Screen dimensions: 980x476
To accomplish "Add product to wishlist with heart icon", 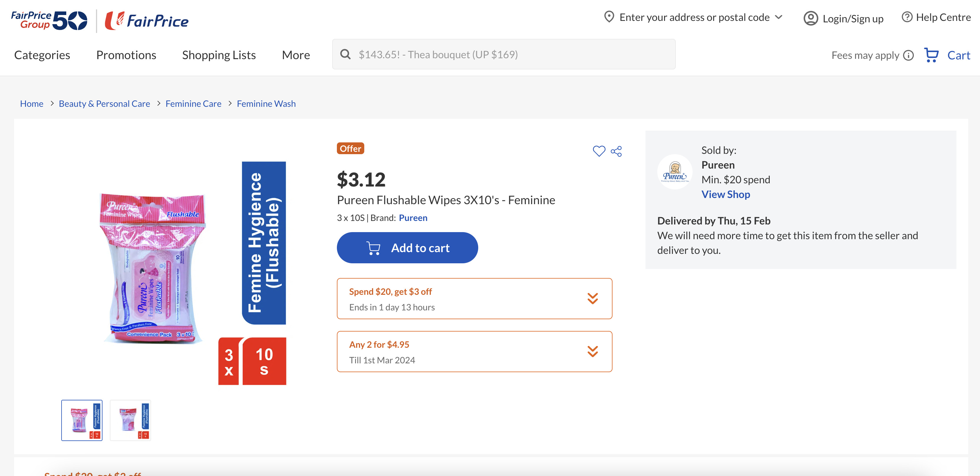I will coord(599,151).
